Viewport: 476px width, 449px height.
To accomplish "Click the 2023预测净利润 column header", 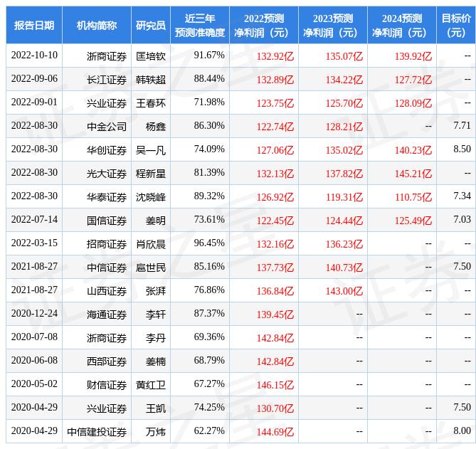I will [x=333, y=25].
